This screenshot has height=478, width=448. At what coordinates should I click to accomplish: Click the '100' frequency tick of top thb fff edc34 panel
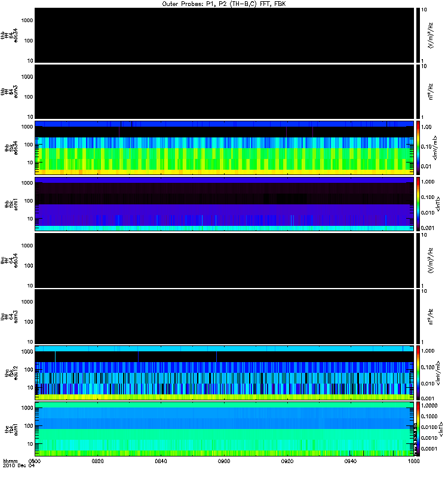(x=29, y=41)
